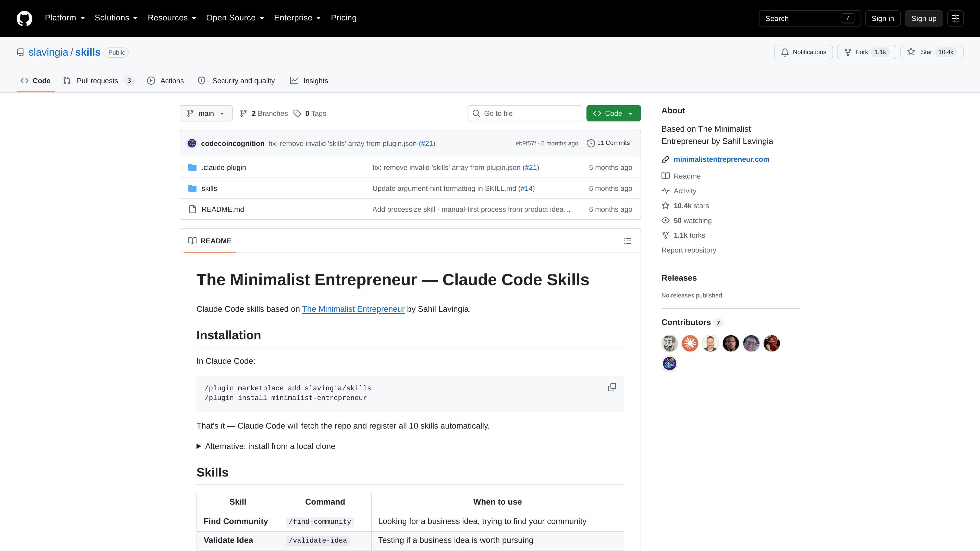The width and height of the screenshot is (980, 551).
Task: Click the repository icon before slavingia
Action: (20, 53)
